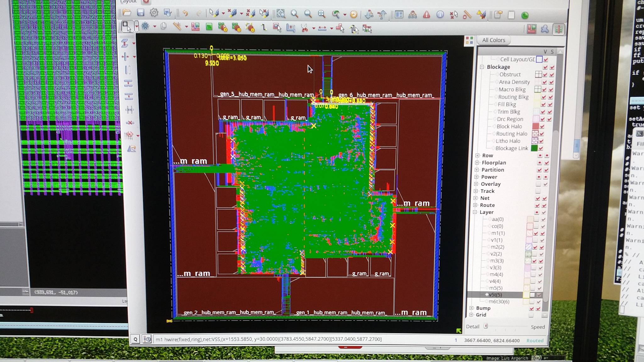This screenshot has width=644, height=362.
Task: Click the Routed status label
Action: [535, 341]
